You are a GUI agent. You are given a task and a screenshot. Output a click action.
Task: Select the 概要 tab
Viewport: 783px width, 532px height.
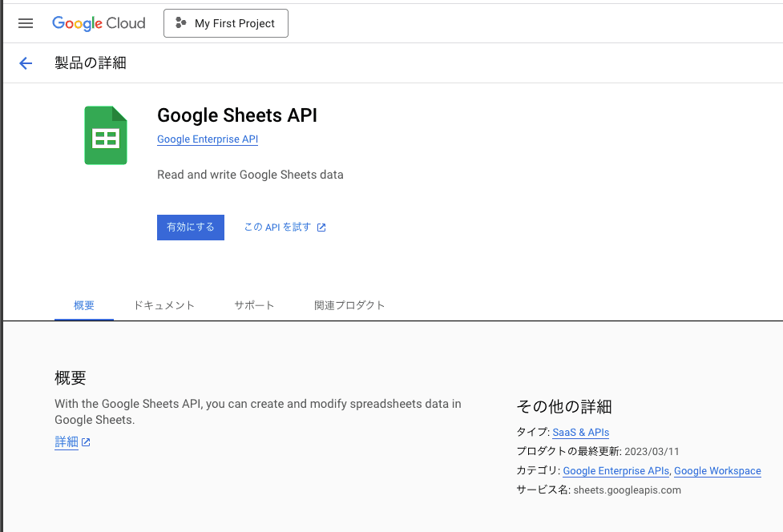pyautogui.click(x=84, y=305)
